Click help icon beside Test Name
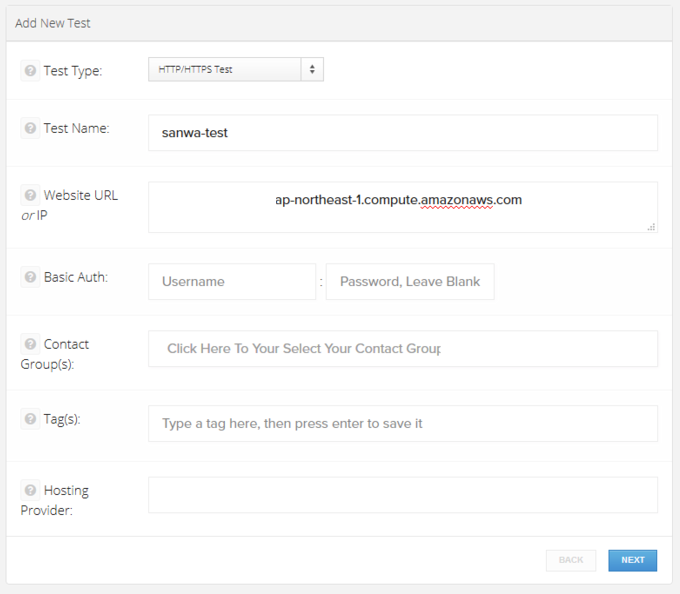The image size is (680, 594). [x=30, y=128]
